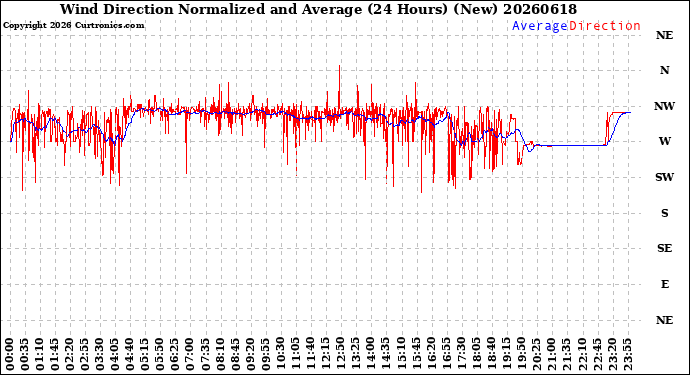Click the '06:25' time axis label
Viewport: 690px width, 375px height.
175,355
